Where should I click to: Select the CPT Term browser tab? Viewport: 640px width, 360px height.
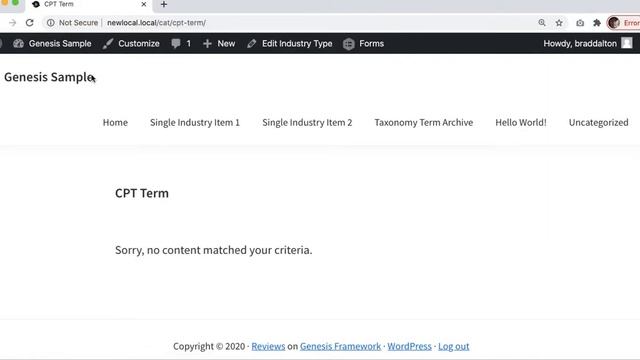(89, 4)
